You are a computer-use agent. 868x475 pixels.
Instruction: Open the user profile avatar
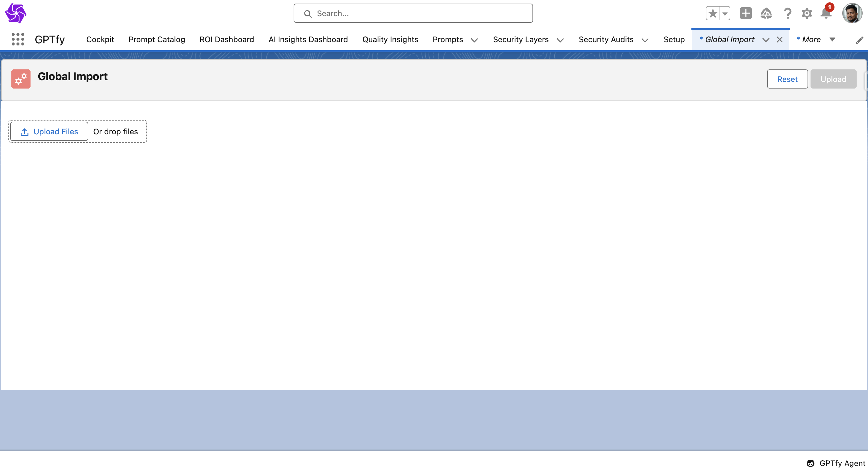coord(852,13)
